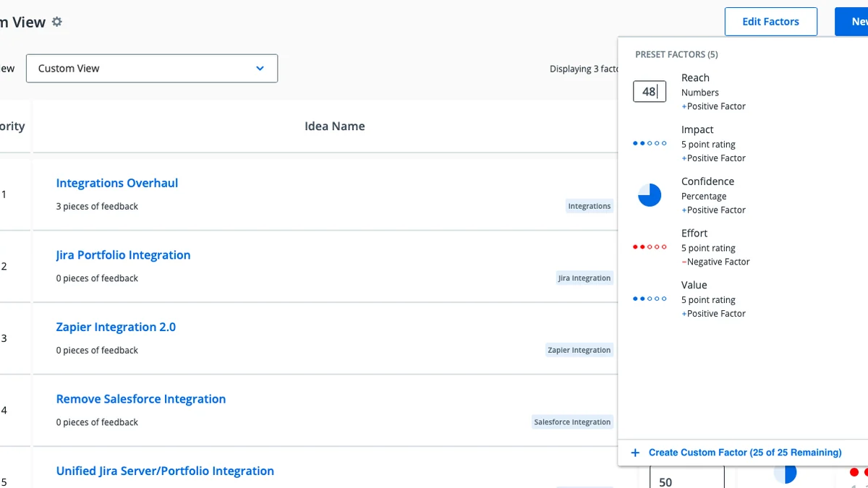Click the Impact blue dot rating icon

coord(650,143)
